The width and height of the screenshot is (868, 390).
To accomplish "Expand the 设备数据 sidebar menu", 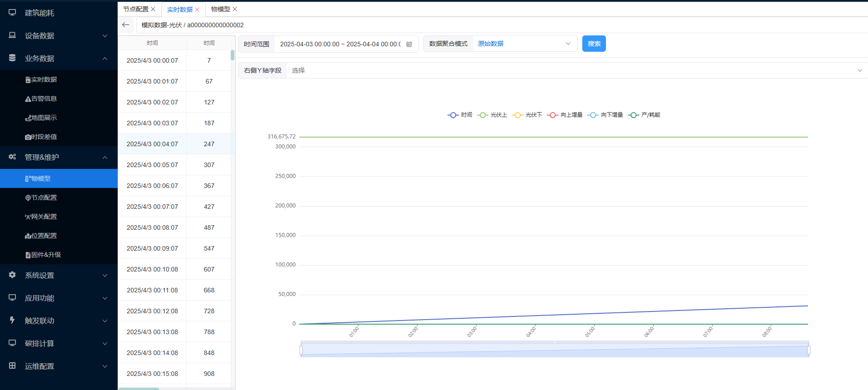I will (x=59, y=35).
